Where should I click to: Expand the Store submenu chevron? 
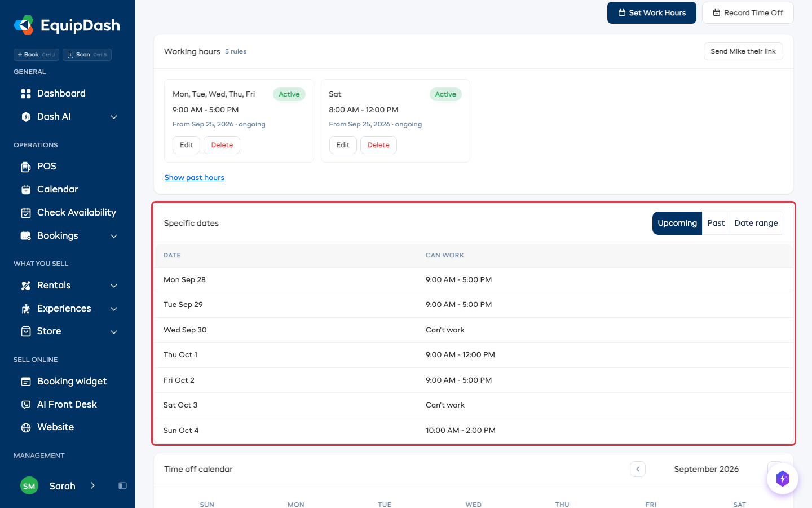point(114,332)
